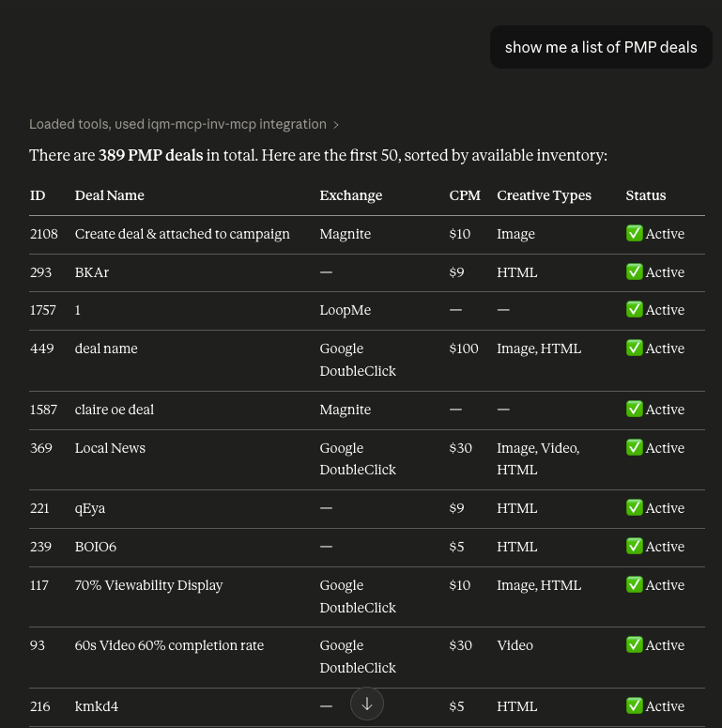Click 'Active' status text in kmkd4 row
The height and width of the screenshot is (728, 722).
(665, 706)
